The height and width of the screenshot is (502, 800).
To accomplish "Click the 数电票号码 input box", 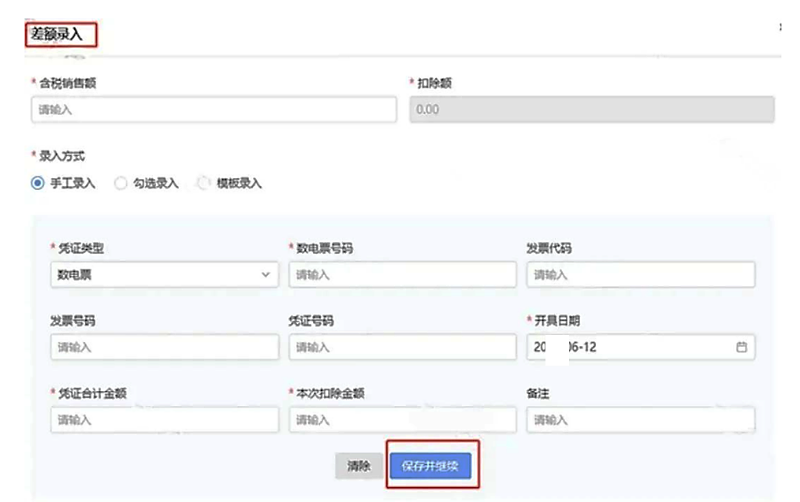I will 402,274.
